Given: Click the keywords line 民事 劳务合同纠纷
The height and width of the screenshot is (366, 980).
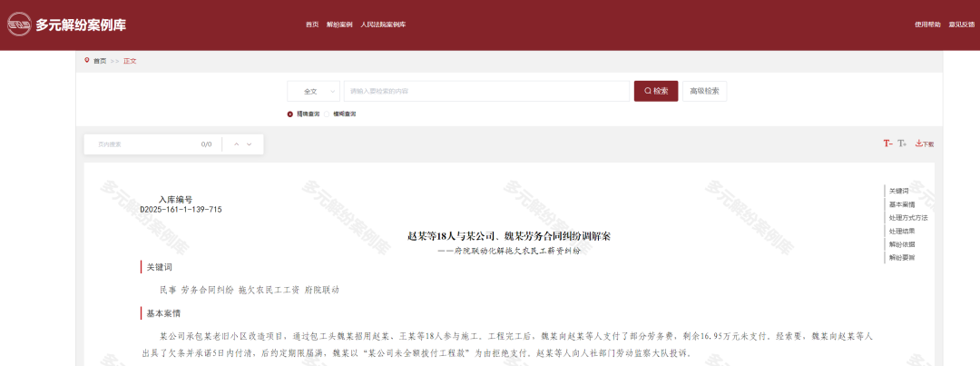Looking at the screenshot, I should pos(250,291).
